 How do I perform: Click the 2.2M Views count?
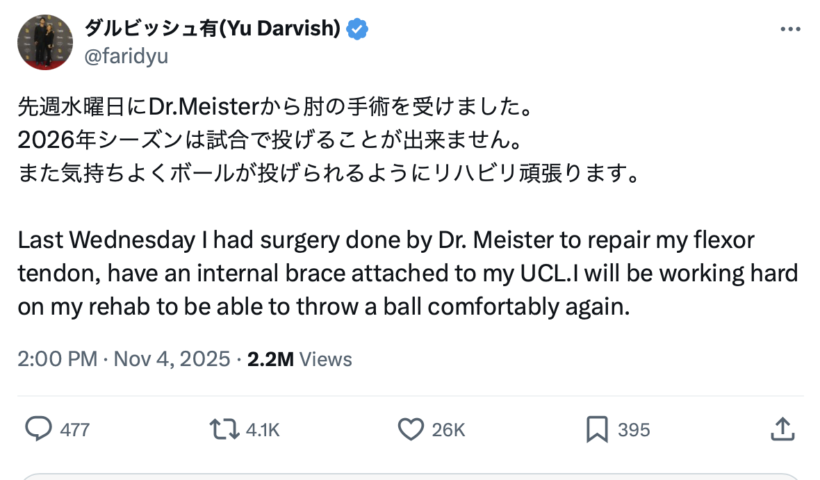coord(299,359)
